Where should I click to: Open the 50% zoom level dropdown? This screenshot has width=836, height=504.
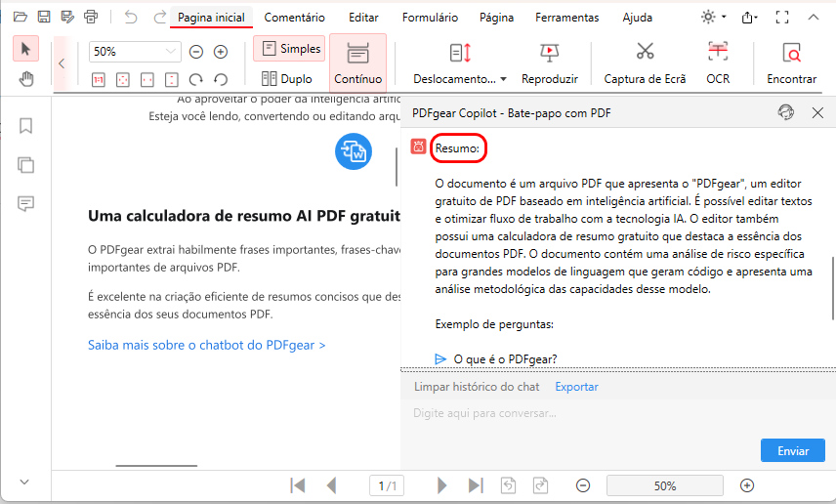click(171, 51)
